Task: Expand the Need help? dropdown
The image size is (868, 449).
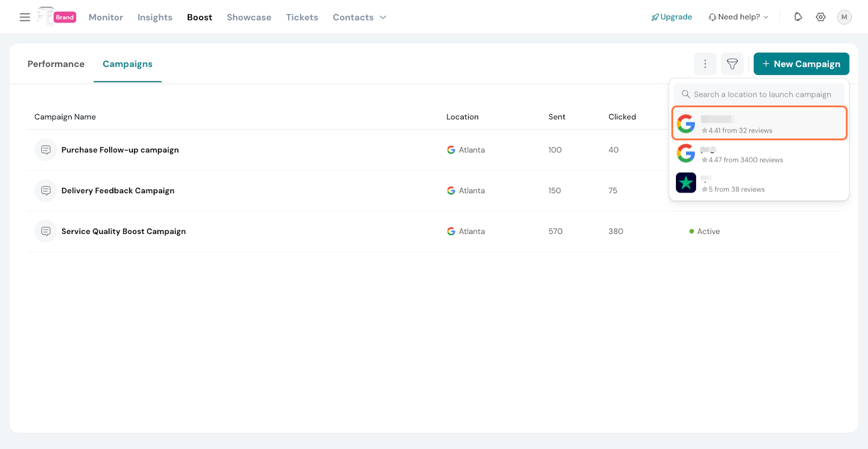Action: [738, 17]
